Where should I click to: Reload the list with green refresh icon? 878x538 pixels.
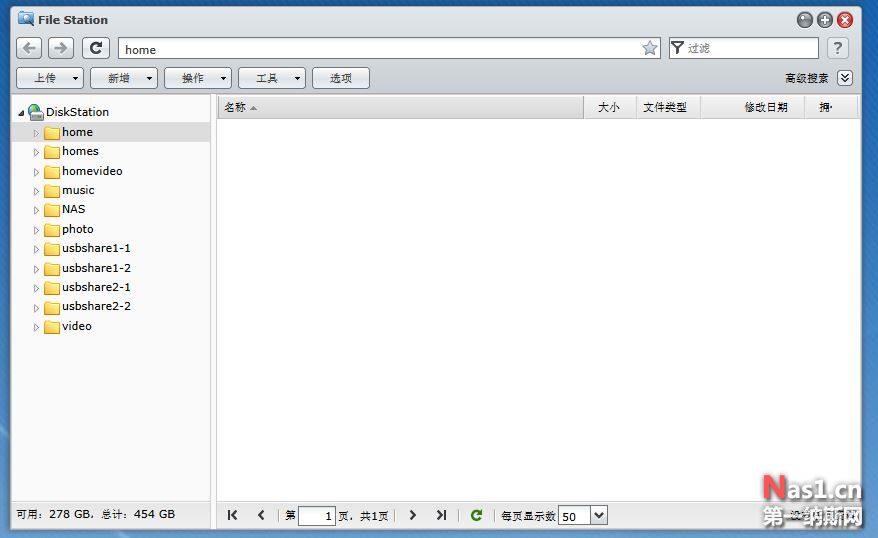477,515
